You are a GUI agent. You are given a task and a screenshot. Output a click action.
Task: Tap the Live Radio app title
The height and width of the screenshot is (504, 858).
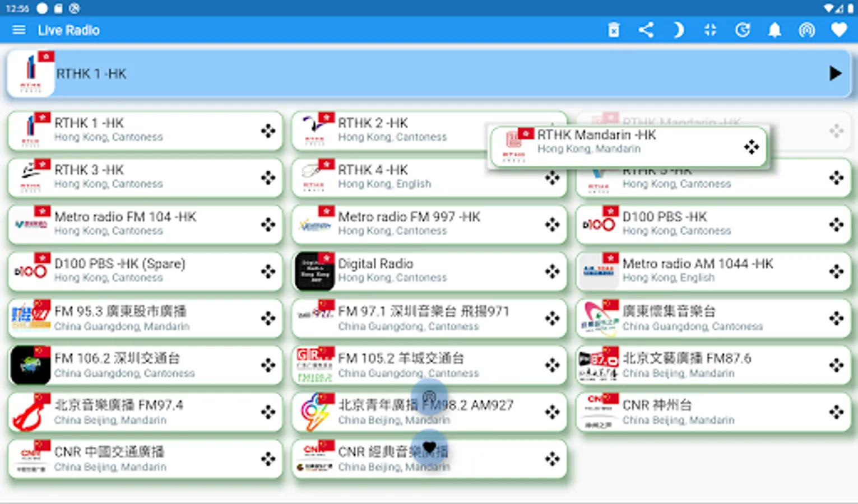(69, 30)
